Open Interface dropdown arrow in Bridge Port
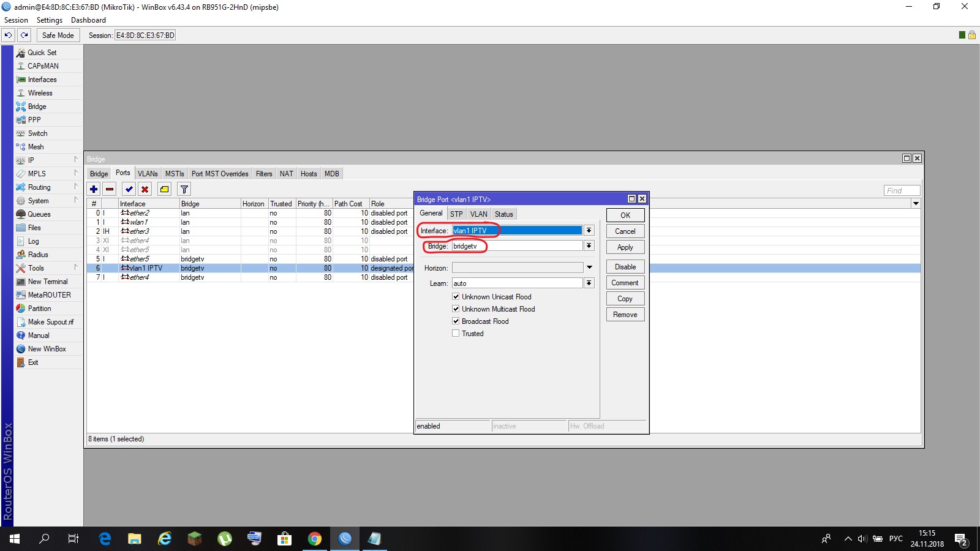 coord(589,231)
